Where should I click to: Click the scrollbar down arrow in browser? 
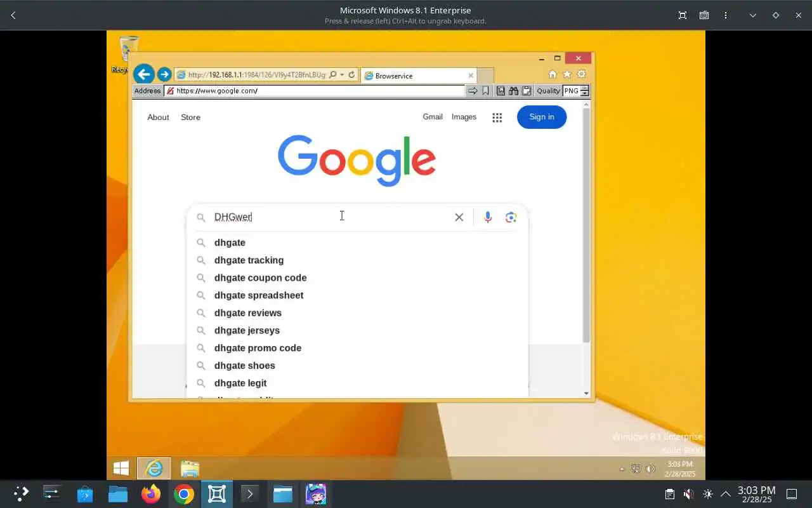pos(586,394)
